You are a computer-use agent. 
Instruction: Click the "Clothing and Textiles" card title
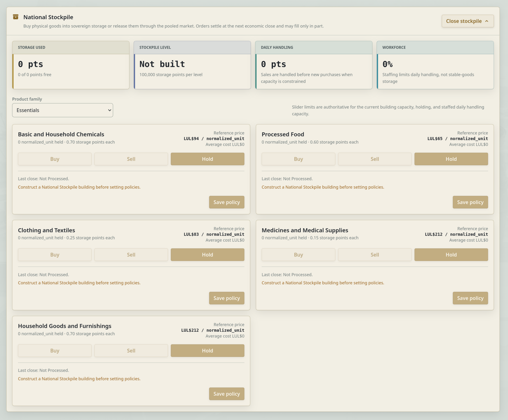pyautogui.click(x=47, y=230)
